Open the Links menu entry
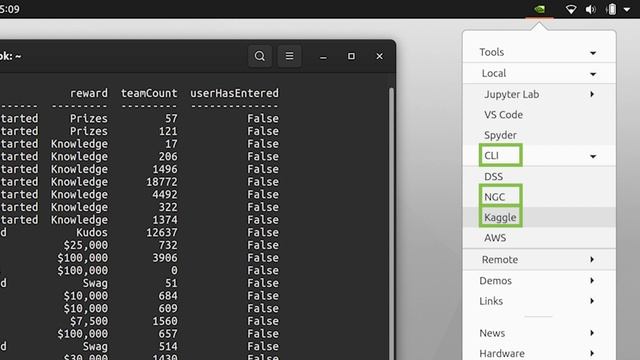The height and width of the screenshot is (360, 640). 539,301
